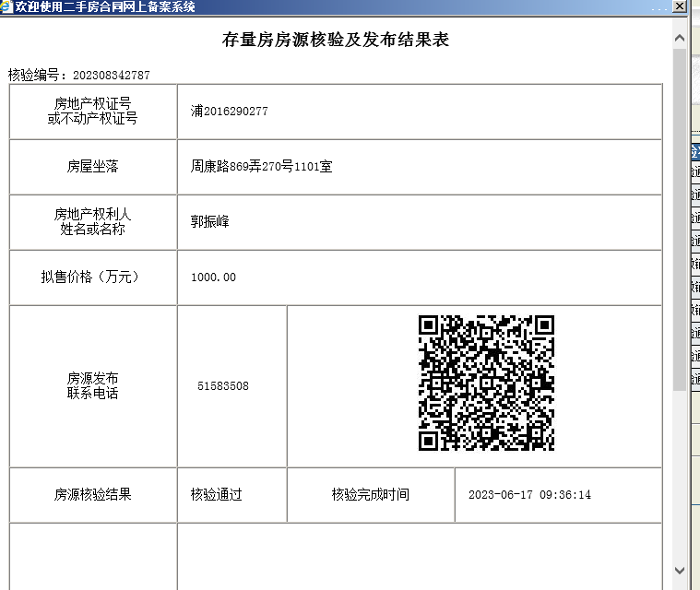Image resolution: width=700 pixels, height=590 pixels.
Task: Click window title 欢迎使用二手房合同网上备案系统
Action: click(105, 6)
